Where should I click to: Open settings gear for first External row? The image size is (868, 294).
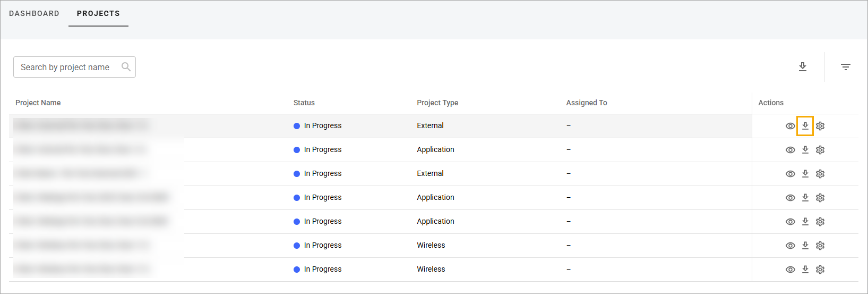pyautogui.click(x=820, y=126)
